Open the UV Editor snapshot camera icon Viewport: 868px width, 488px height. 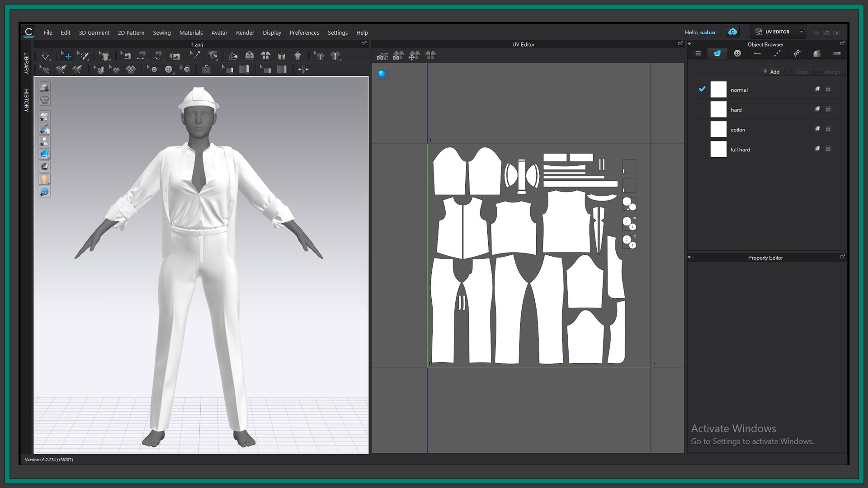click(382, 56)
